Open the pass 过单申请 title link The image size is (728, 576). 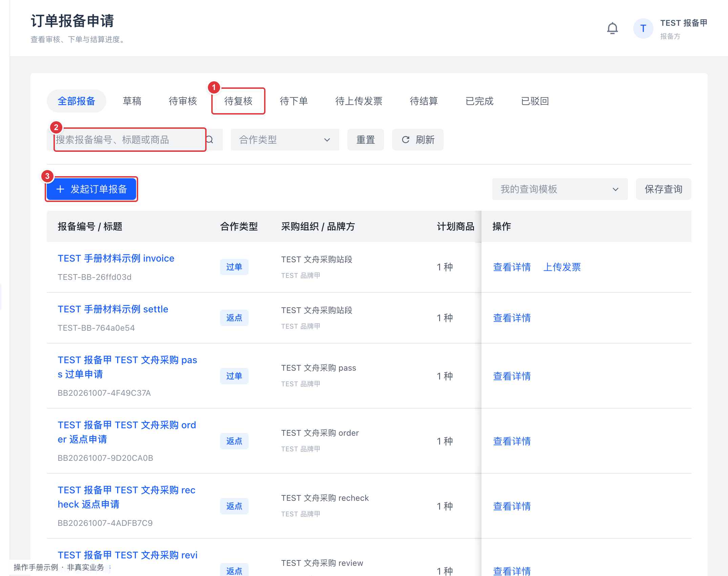[127, 367]
